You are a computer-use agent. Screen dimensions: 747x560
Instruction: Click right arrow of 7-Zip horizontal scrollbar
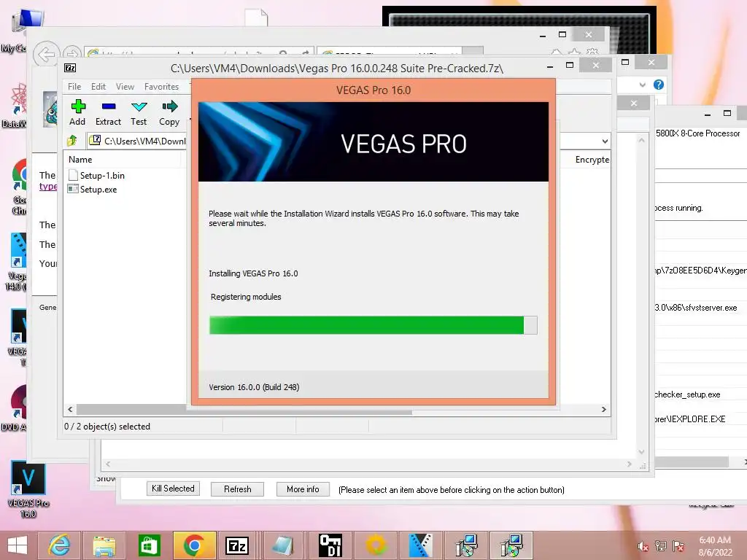click(x=603, y=410)
